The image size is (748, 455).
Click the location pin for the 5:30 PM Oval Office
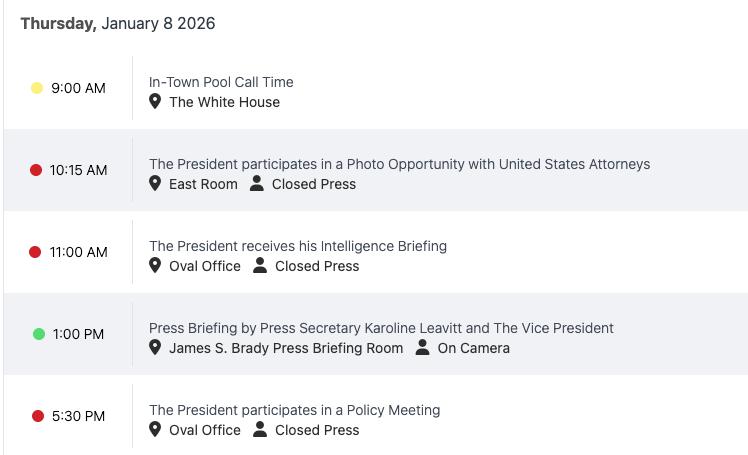click(155, 430)
